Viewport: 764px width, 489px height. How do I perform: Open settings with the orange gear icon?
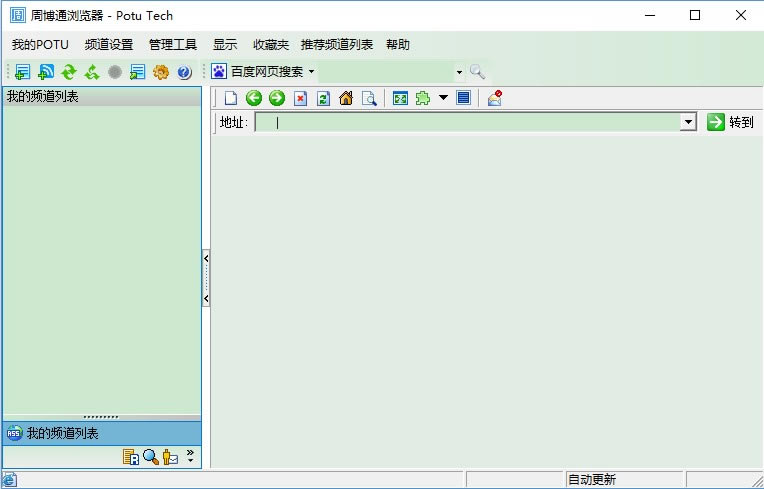point(161,72)
